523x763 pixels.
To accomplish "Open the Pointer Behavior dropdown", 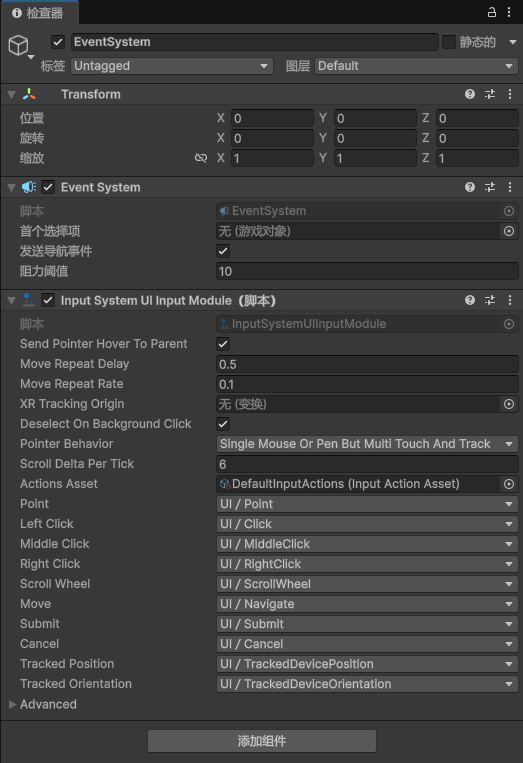I will (x=367, y=444).
